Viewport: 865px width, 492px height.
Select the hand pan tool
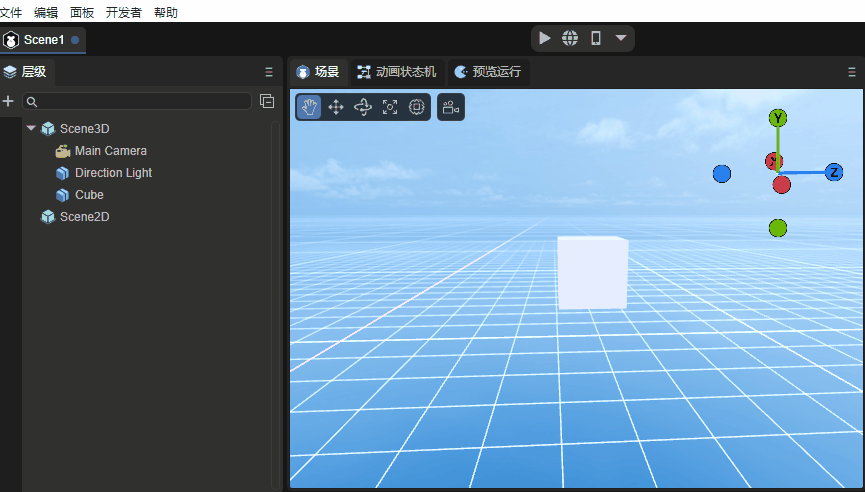pyautogui.click(x=309, y=107)
